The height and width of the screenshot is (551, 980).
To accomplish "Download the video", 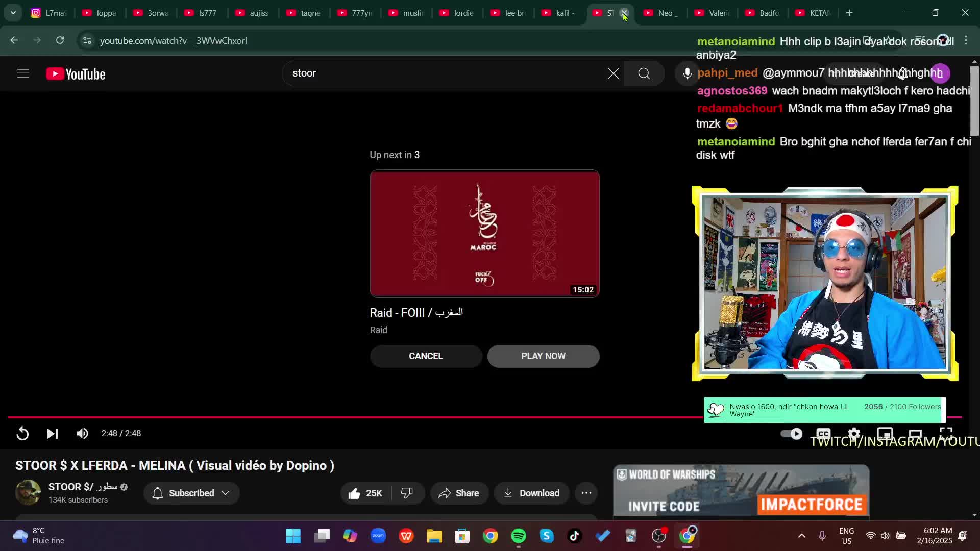I will [x=531, y=493].
